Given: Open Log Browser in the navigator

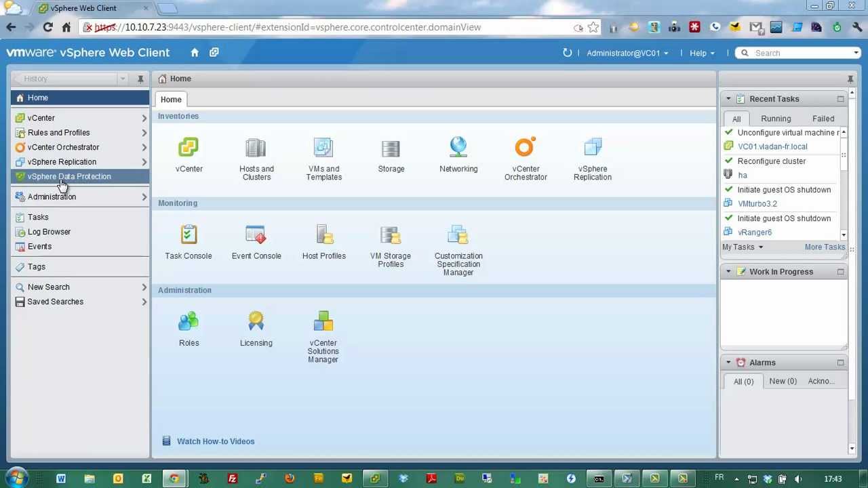Looking at the screenshot, I should coord(80,232).
